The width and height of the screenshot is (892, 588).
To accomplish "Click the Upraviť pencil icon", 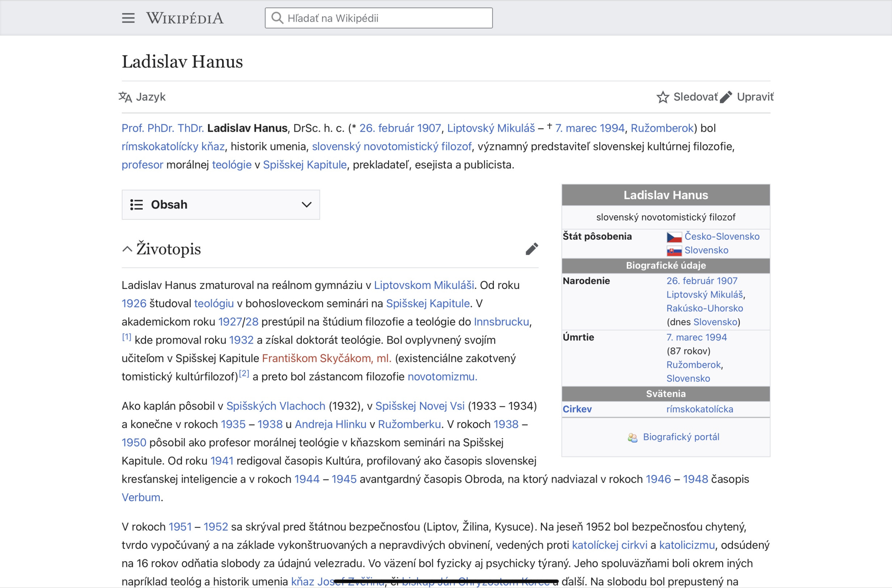I will coord(726,97).
